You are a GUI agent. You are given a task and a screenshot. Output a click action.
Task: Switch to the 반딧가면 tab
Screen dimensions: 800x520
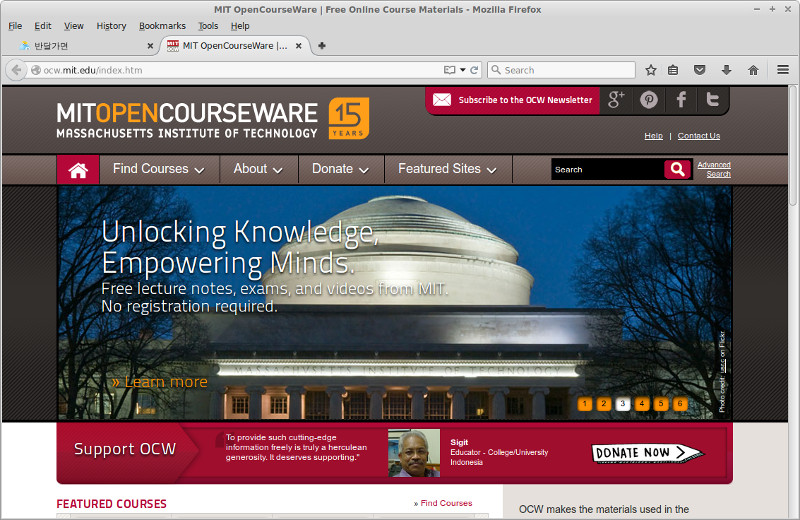(84, 45)
